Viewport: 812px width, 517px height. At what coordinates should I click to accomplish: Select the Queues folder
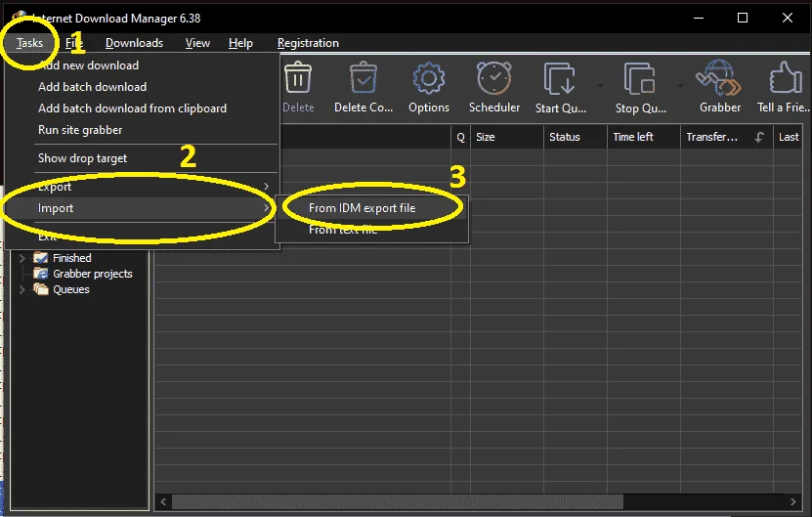[x=62, y=289]
